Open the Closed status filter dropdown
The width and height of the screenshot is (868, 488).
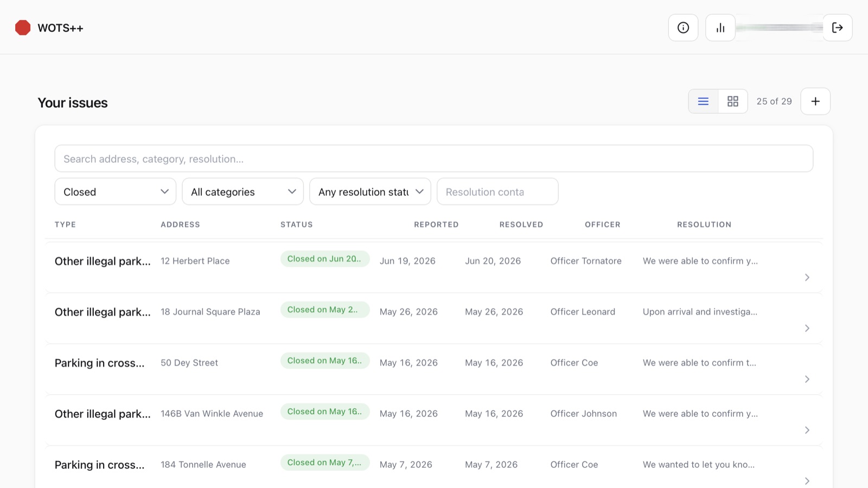116,192
